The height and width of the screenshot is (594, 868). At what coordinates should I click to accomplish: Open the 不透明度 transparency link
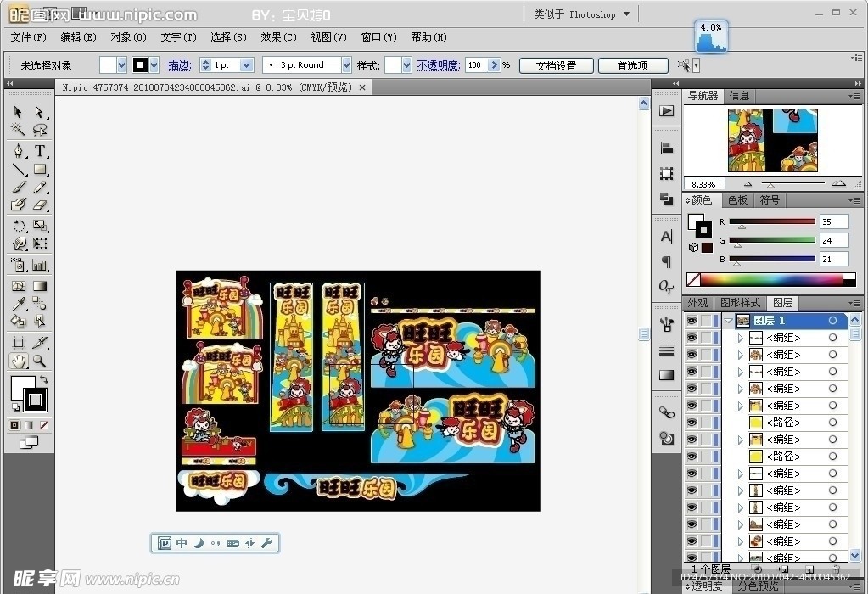(x=439, y=65)
